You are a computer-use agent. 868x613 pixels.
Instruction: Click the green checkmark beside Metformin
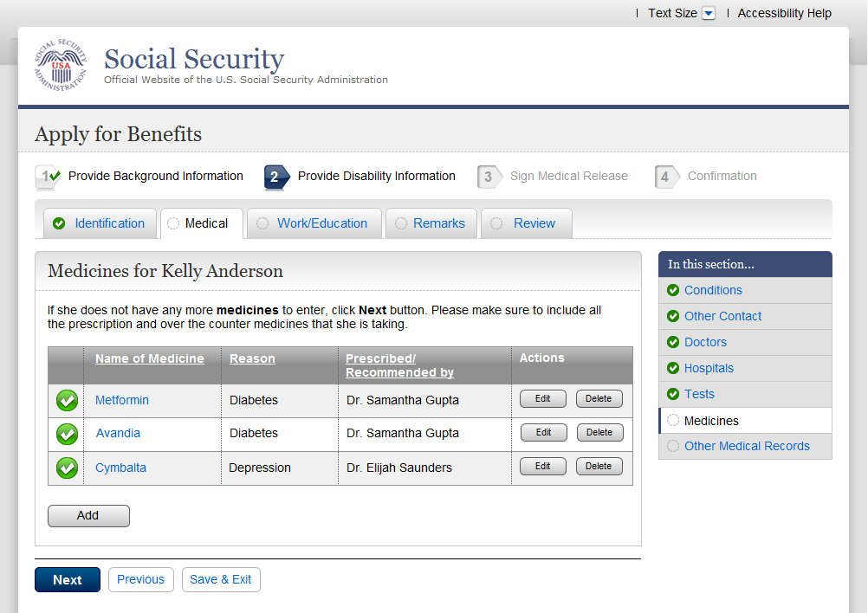pos(67,401)
